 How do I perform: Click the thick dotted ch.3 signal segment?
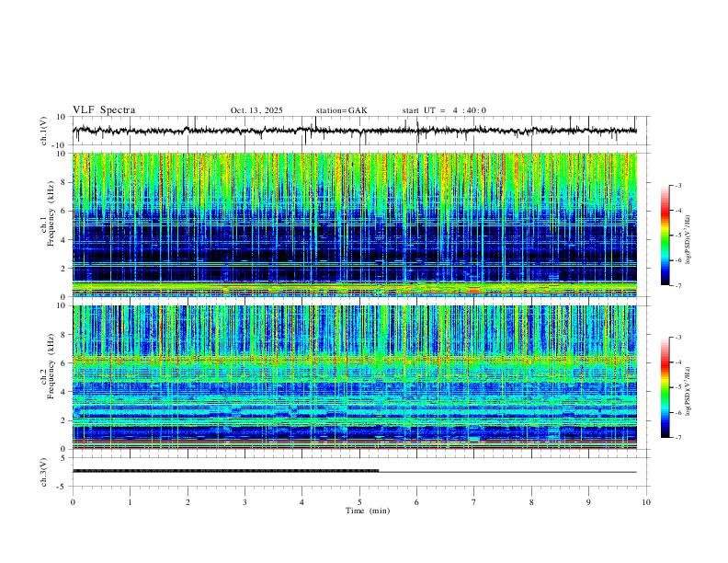[225, 471]
